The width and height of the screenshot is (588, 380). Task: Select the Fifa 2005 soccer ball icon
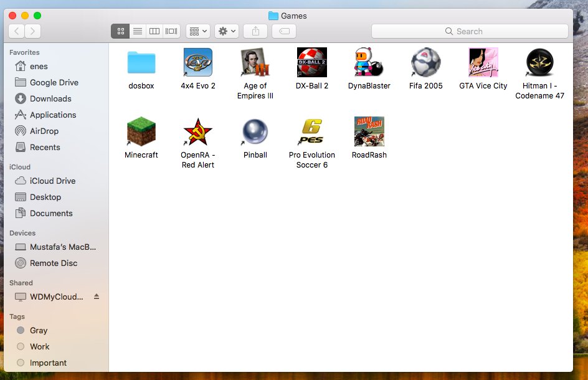[x=426, y=62]
